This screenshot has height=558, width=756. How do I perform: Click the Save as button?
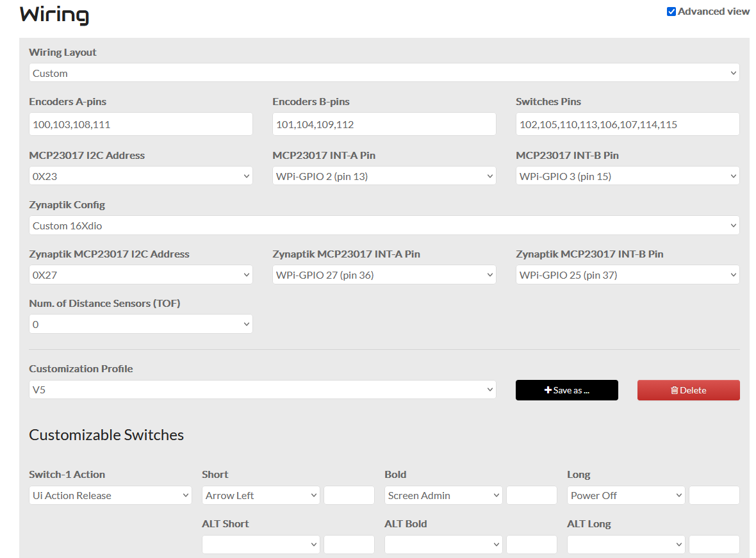(x=566, y=390)
